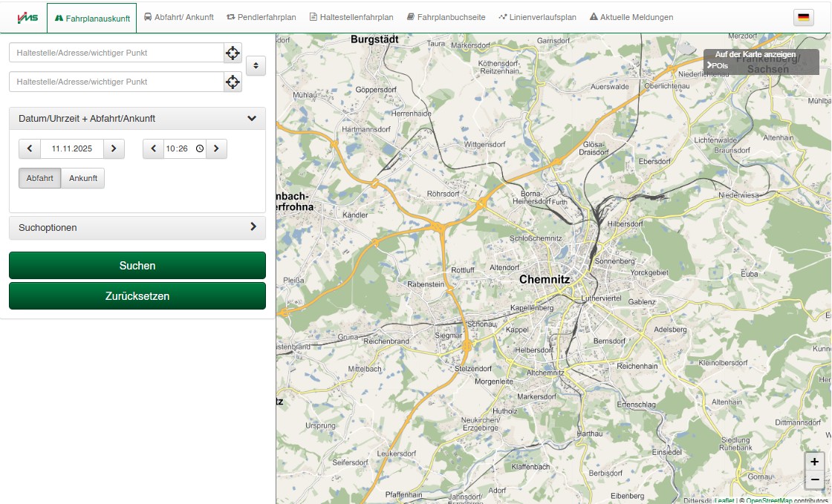Advance to the next date
This screenshot has width=832, height=504.
114,148
